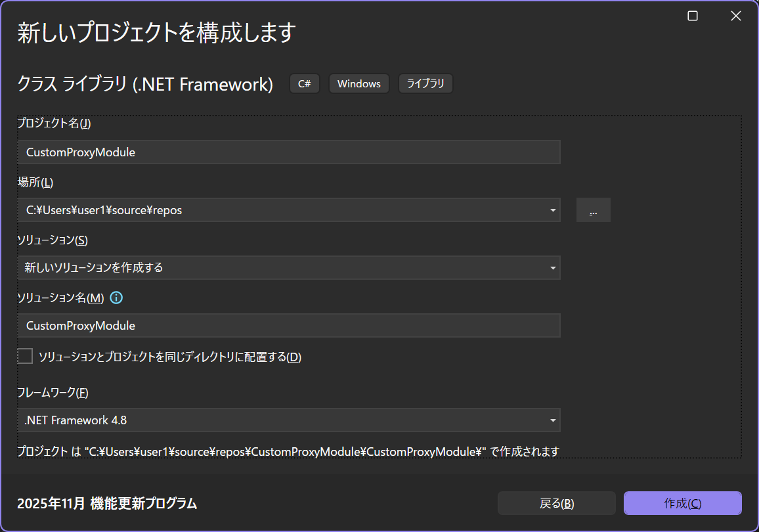Click into the プロジェクト名 text field
Viewport: 759px width, 532px height.
pyautogui.click(x=289, y=152)
